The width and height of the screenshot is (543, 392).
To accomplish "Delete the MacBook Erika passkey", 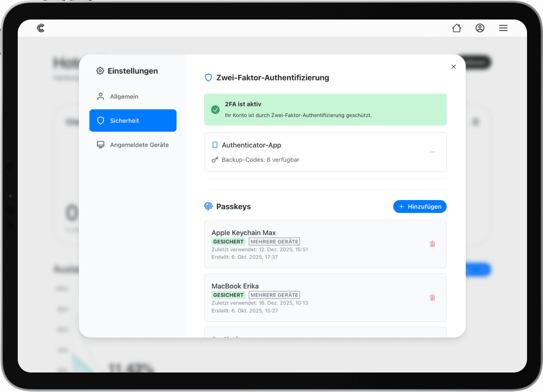I will 432,298.
